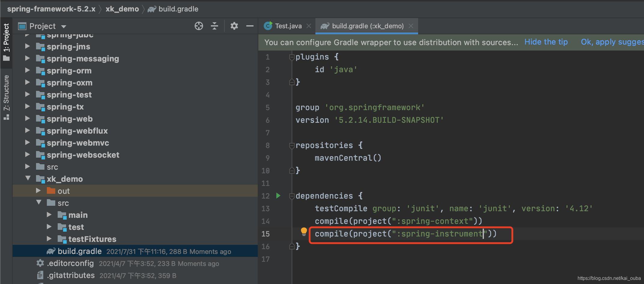644x284 pixels.
Task: Click the build.gradle breadcrumb
Action: point(173,9)
